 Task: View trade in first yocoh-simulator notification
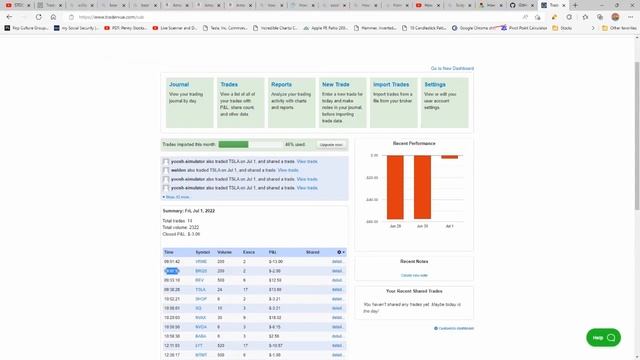coord(307,162)
